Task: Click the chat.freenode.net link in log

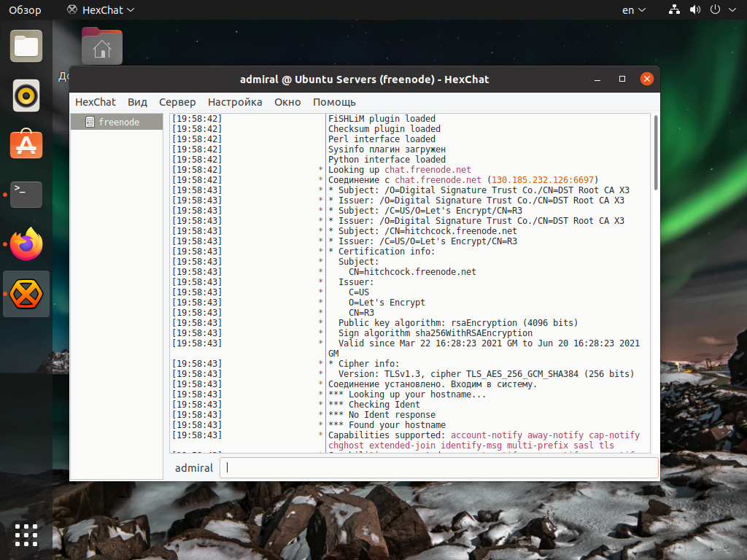Action: [x=427, y=170]
